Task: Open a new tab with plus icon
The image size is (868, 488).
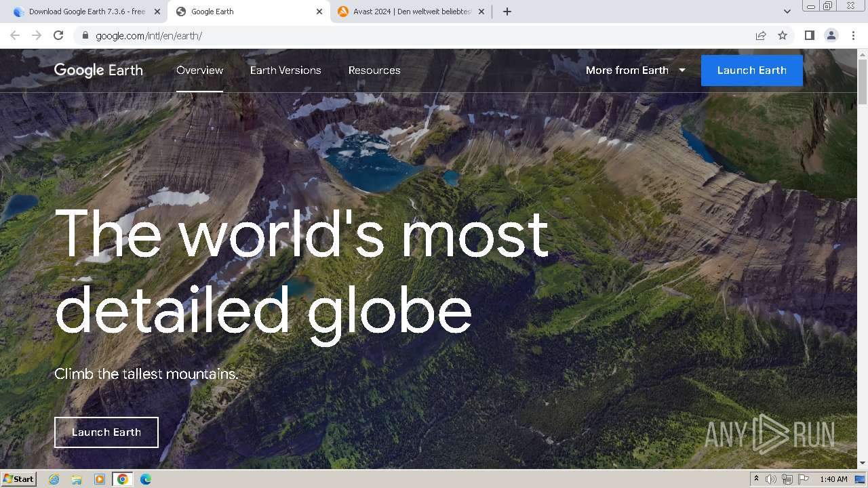Action: coord(507,12)
